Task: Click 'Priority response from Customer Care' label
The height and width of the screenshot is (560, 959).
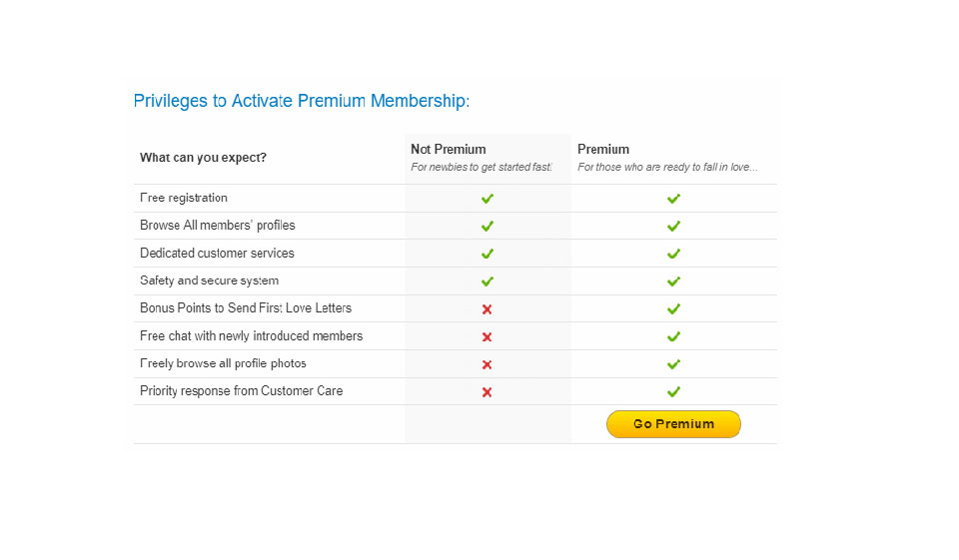Action: tap(241, 391)
